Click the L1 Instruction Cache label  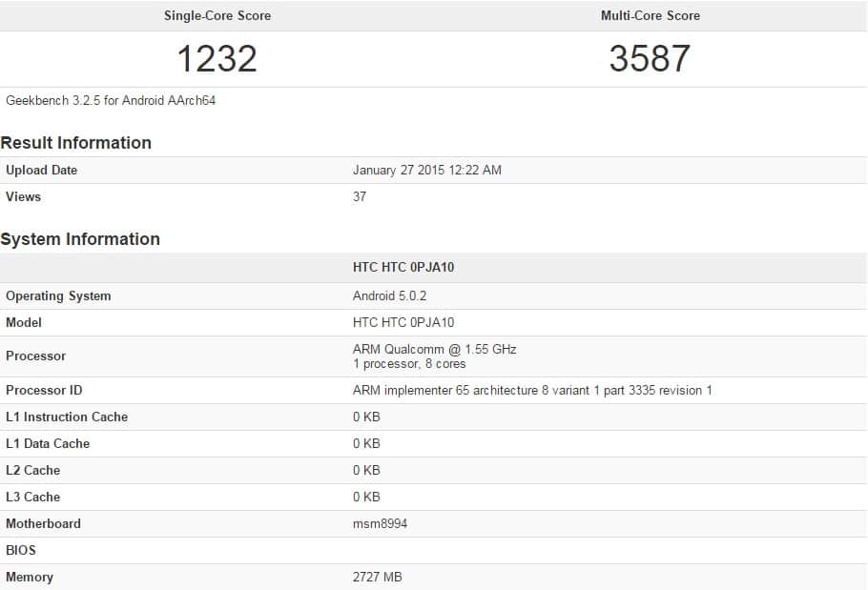[67, 417]
